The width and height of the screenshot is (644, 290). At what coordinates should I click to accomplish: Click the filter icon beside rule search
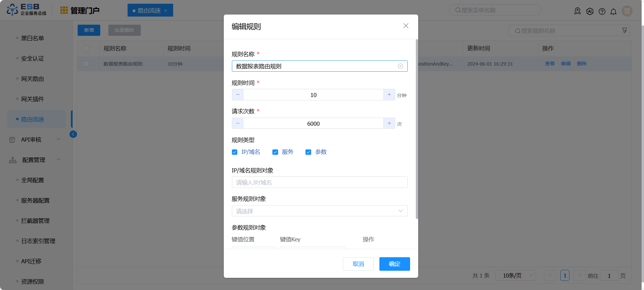624,31
